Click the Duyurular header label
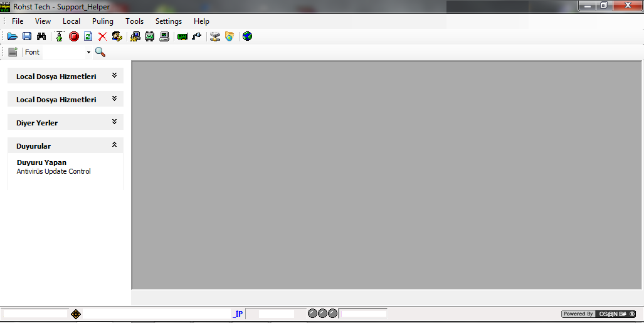 [34, 146]
